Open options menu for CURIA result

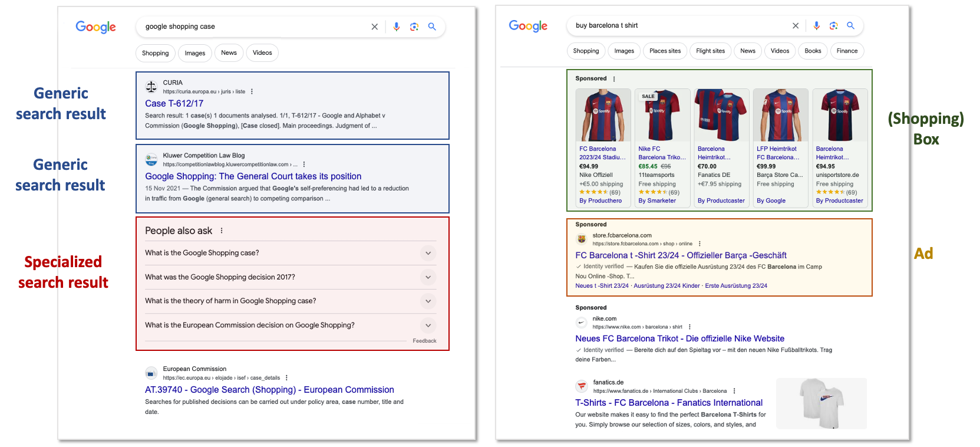(x=252, y=91)
